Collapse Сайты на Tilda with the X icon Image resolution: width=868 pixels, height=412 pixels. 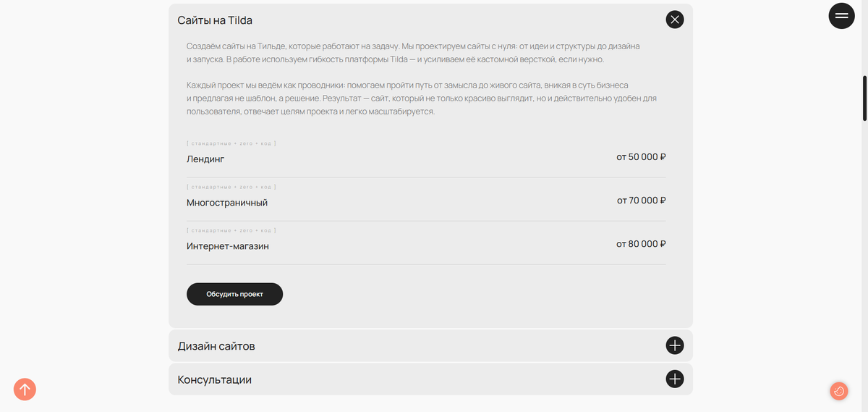click(675, 20)
